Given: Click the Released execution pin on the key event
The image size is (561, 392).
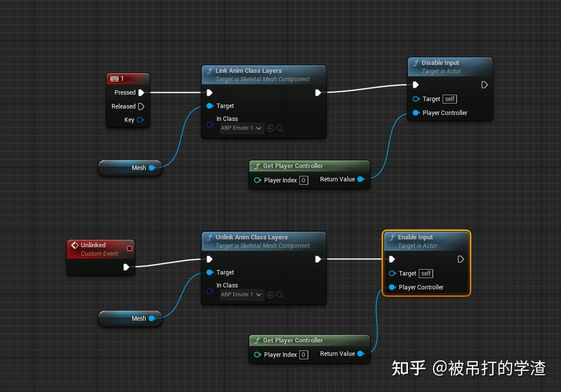Looking at the screenshot, I should [141, 106].
